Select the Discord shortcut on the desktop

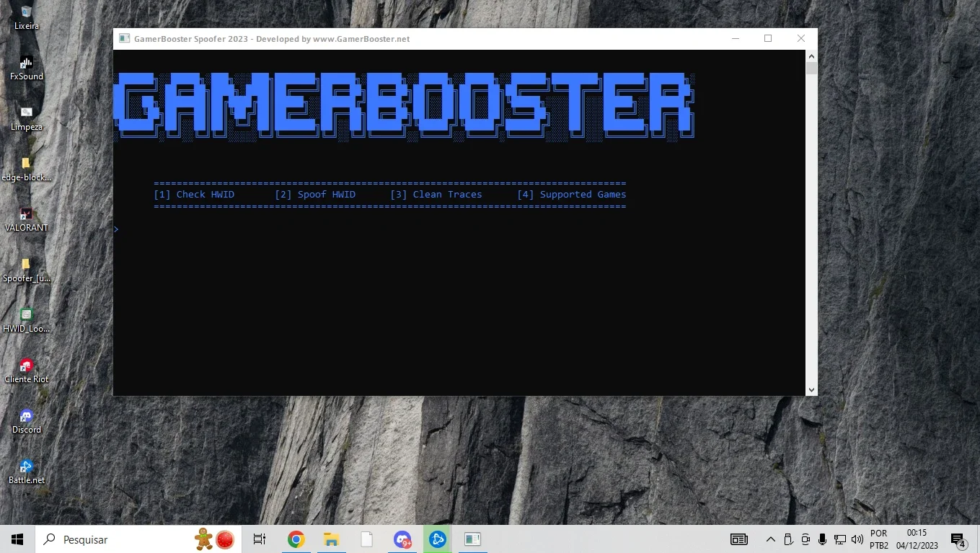click(x=27, y=421)
